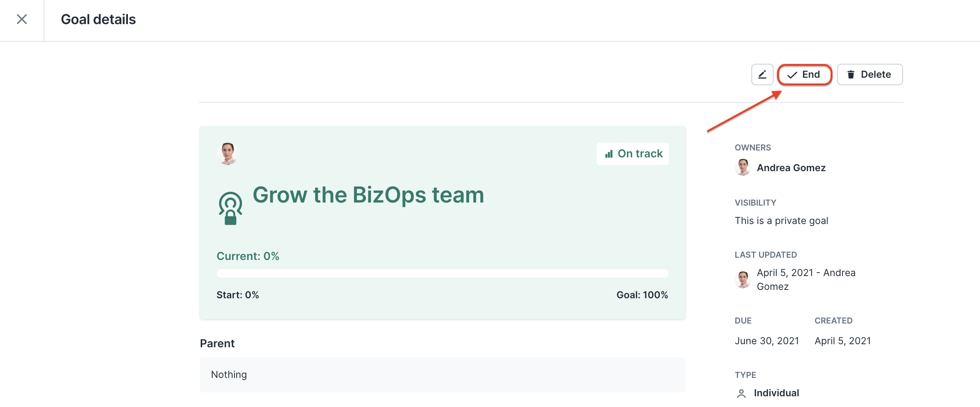Open Andrea Gomez owner name
This screenshot has width=980, height=407.
click(791, 168)
